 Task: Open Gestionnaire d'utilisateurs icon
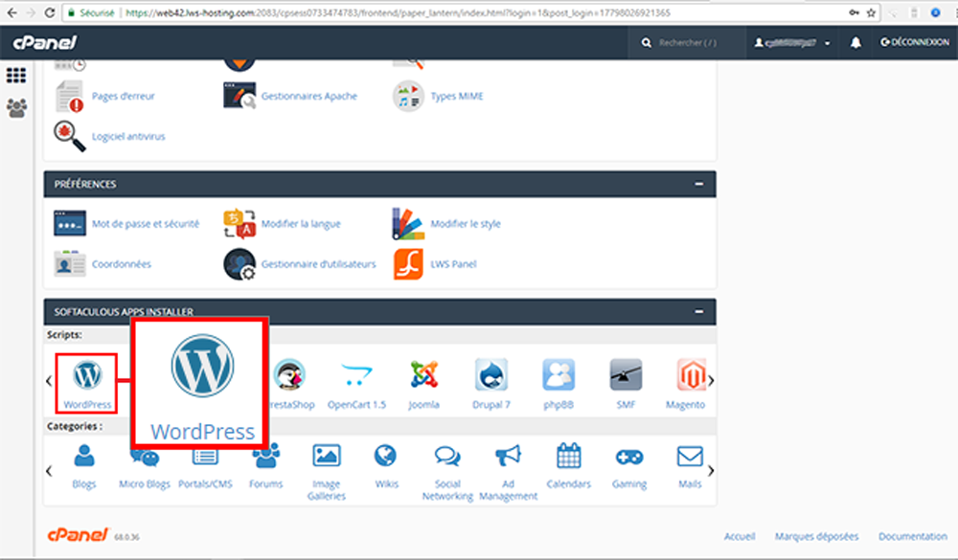coord(239,264)
